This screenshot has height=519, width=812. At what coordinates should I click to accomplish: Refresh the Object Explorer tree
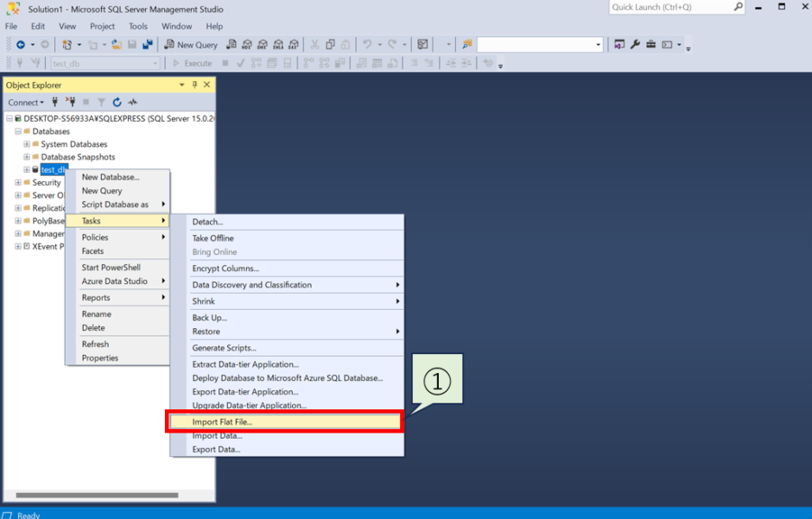[x=117, y=102]
